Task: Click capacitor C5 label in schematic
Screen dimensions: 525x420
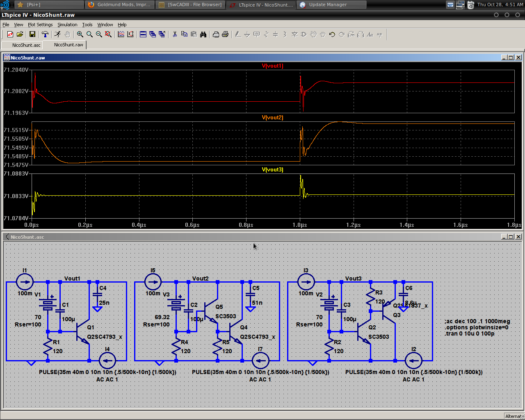Action: click(256, 288)
